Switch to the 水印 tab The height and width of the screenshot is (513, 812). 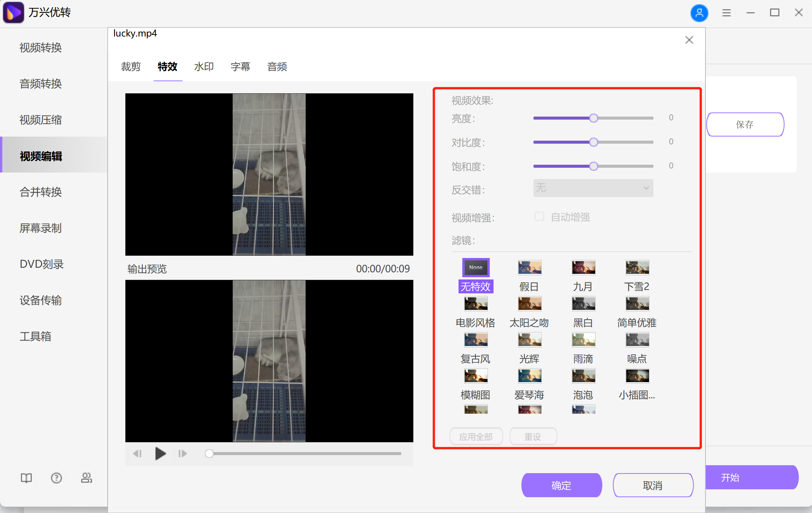pyautogui.click(x=204, y=67)
